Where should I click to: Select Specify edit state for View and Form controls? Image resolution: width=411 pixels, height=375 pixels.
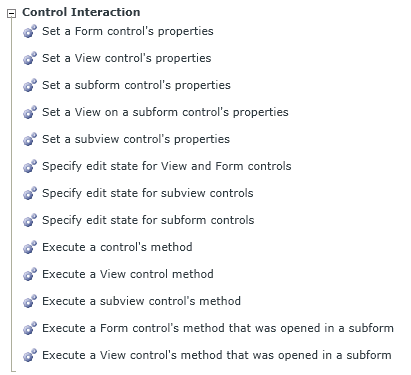pyautogui.click(x=167, y=166)
